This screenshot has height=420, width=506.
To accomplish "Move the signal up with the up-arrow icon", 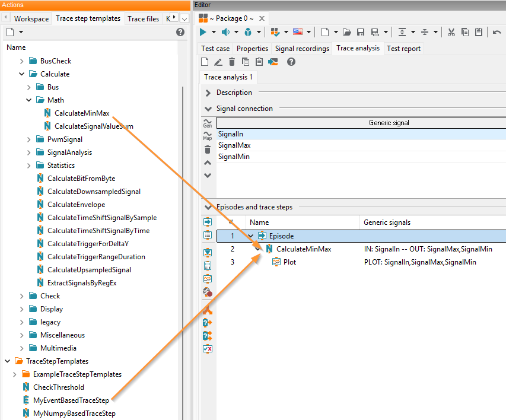I will click(208, 163).
